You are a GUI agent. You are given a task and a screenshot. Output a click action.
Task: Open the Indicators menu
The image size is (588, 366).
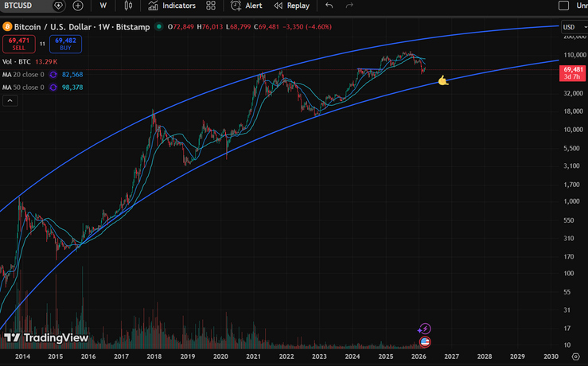coord(172,6)
